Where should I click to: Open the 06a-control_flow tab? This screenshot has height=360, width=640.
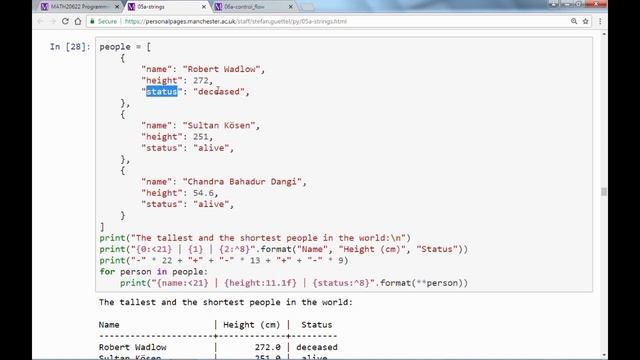tap(254, 7)
